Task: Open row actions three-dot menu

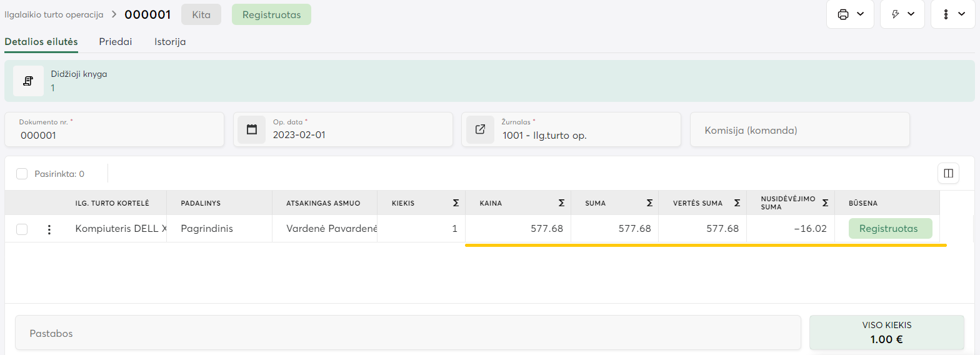Action: 49,229
